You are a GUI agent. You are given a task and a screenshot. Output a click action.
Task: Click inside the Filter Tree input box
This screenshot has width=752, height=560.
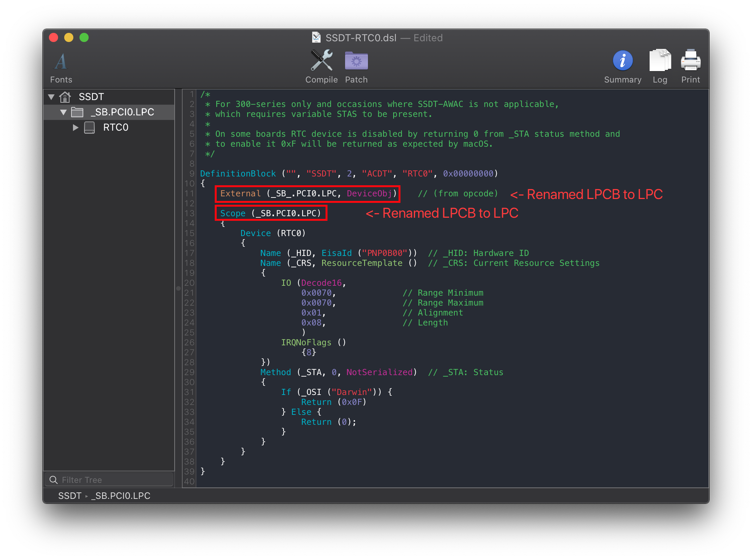click(x=111, y=479)
